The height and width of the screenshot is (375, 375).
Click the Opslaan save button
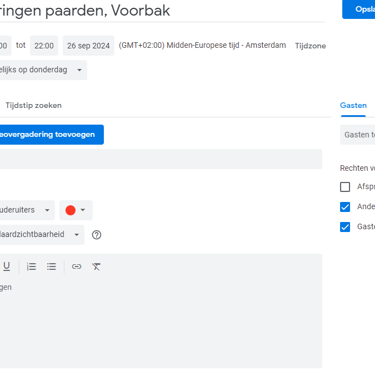[x=359, y=9]
